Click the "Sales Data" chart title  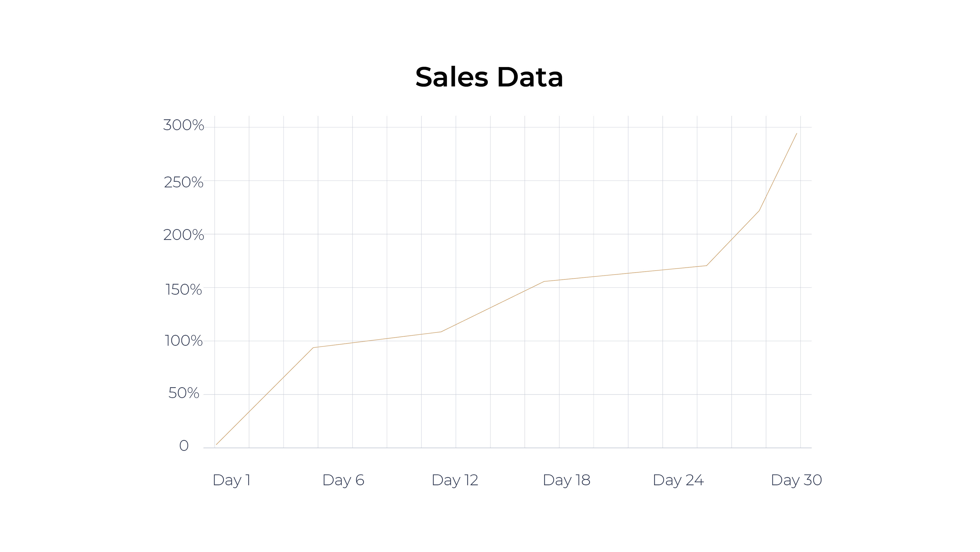pyautogui.click(x=489, y=77)
